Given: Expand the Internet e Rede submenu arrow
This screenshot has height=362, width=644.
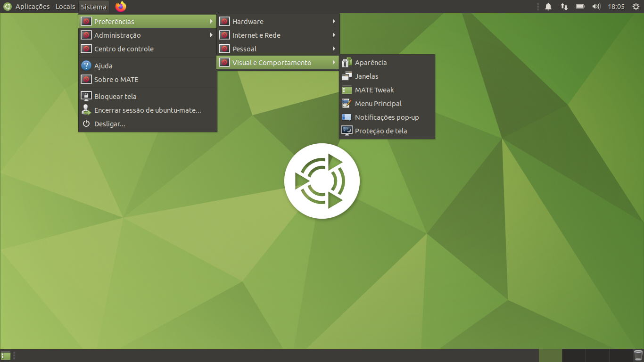Looking at the screenshot, I should coord(334,35).
